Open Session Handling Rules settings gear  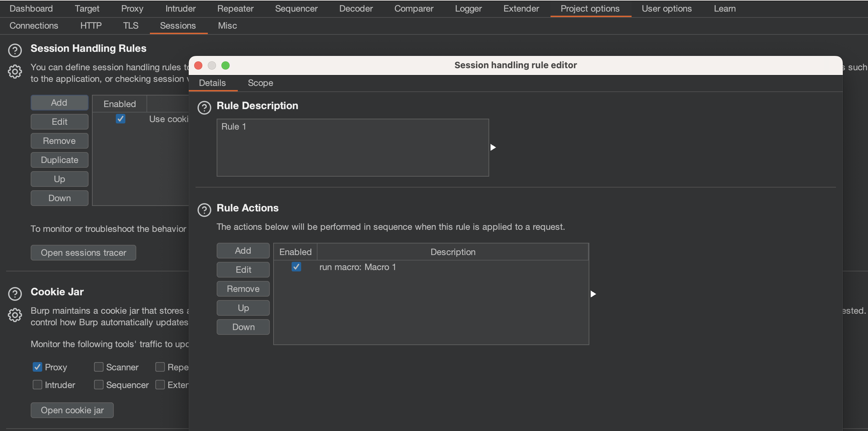click(15, 72)
